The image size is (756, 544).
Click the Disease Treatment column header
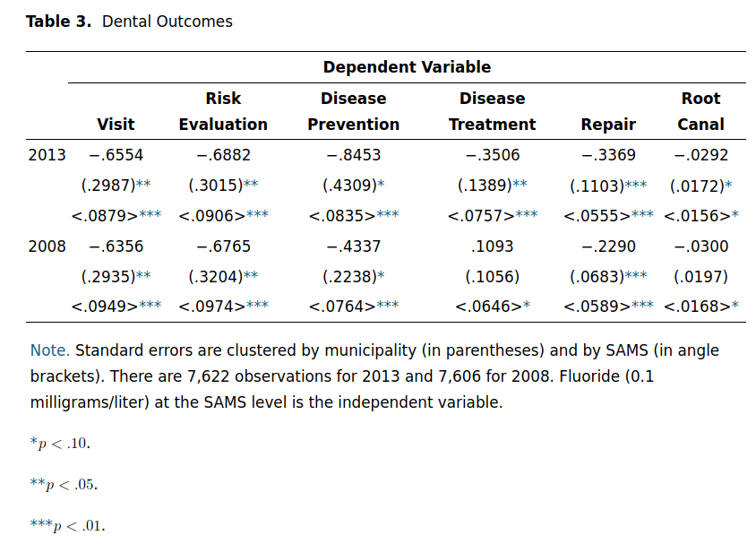[493, 111]
